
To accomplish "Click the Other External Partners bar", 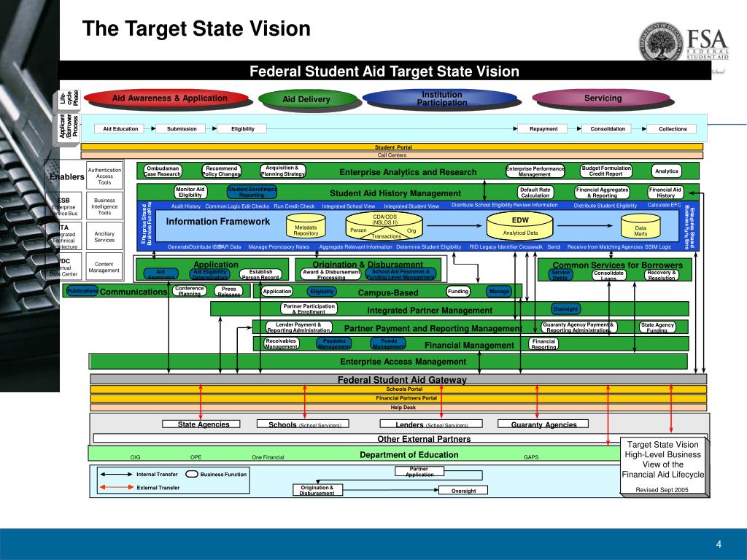I will pyautogui.click(x=400, y=438).
